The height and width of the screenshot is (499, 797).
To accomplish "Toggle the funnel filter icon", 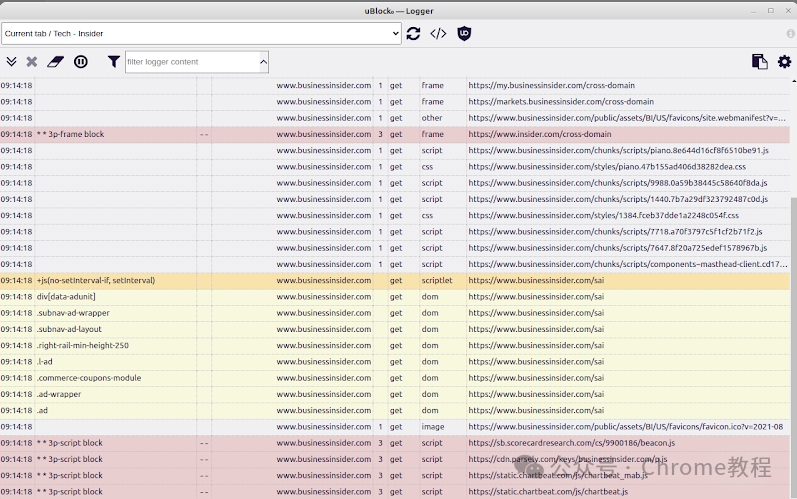I will 114,62.
